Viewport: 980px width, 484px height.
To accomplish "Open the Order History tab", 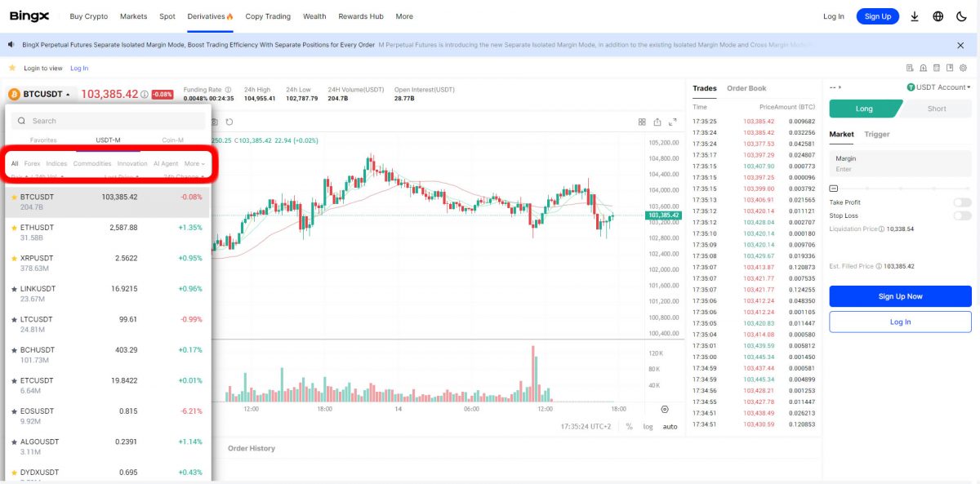I will (252, 448).
